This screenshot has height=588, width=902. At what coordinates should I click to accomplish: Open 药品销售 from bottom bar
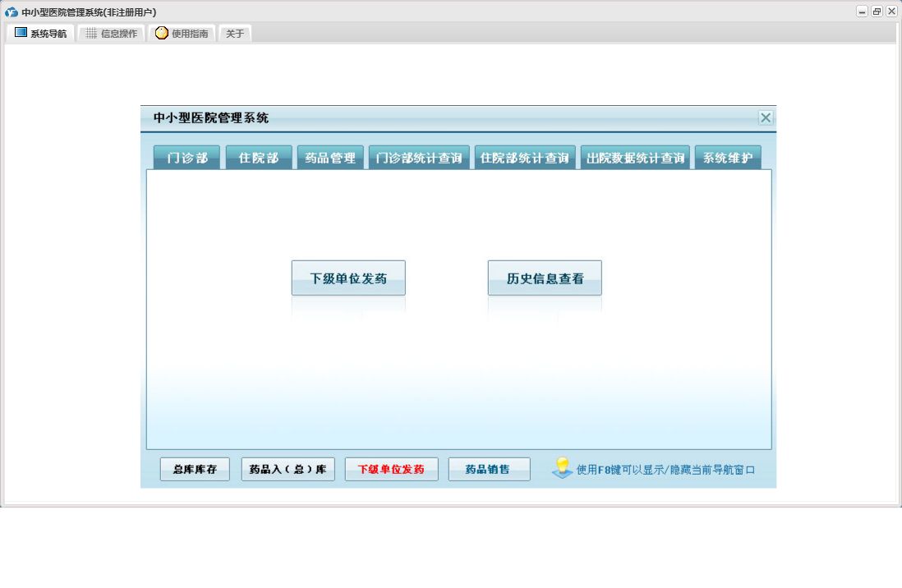(489, 469)
